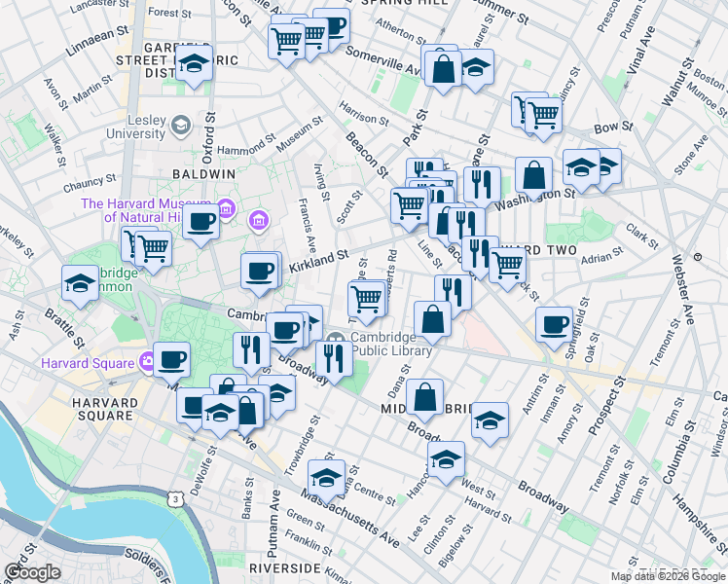Click the Lesley University label text
The width and height of the screenshot is (728, 584).
click(137, 127)
